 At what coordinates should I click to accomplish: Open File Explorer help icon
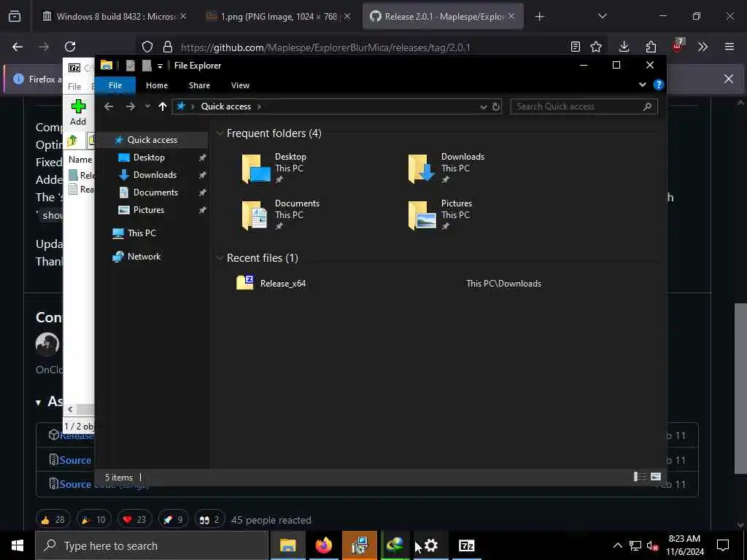[659, 85]
